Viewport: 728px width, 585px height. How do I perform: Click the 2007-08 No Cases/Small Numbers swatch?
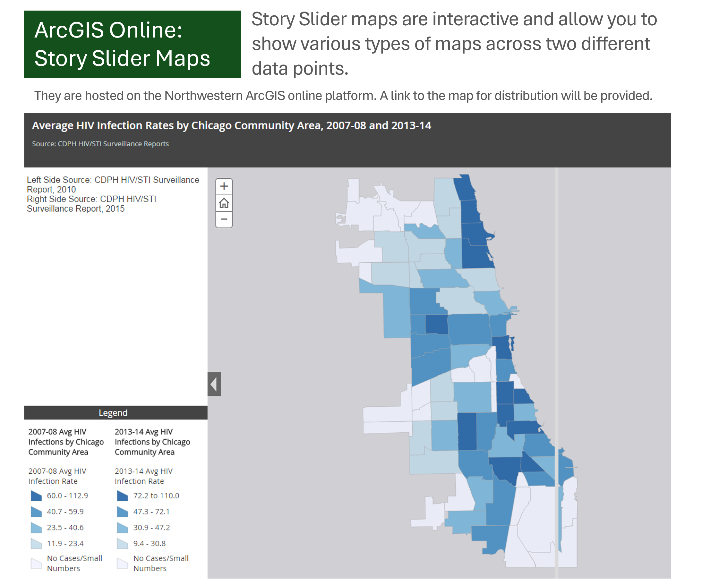pos(36,563)
